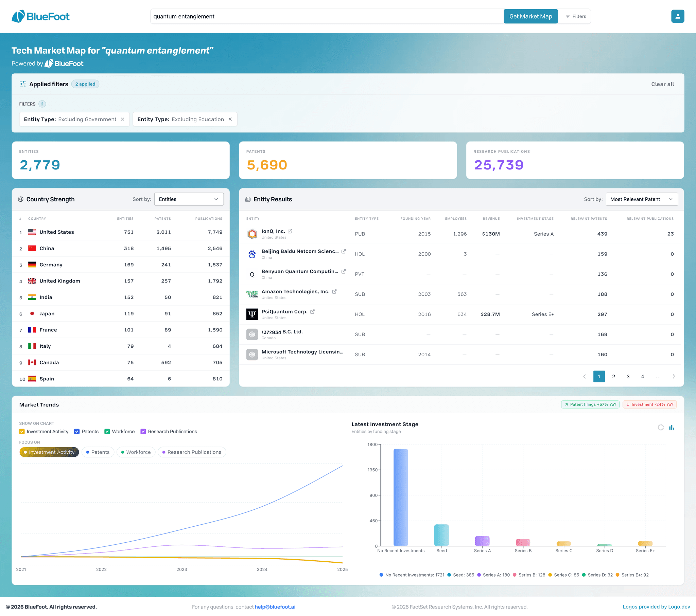Open the user profile icon
The image size is (696, 616).
click(x=677, y=16)
